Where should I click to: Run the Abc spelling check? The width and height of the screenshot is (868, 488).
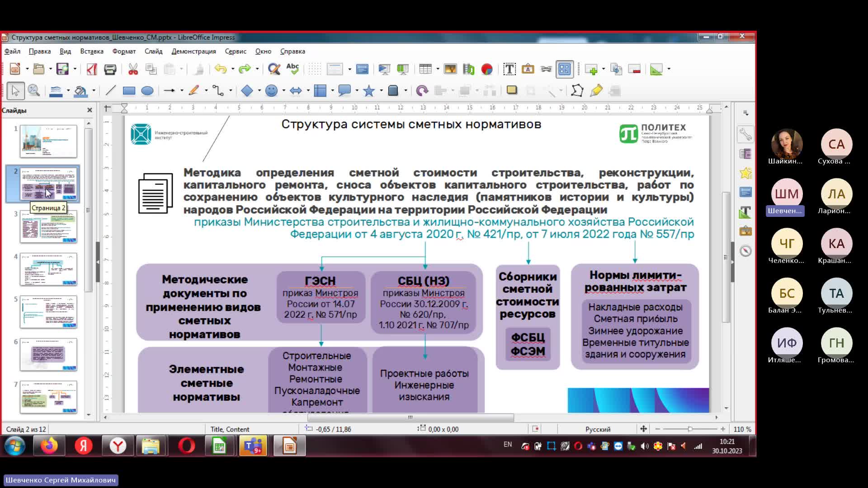coord(292,69)
